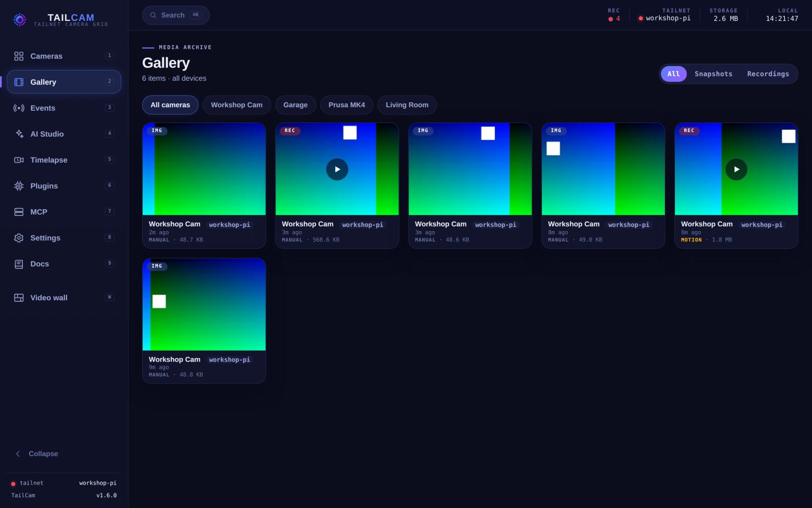Image resolution: width=812 pixels, height=508 pixels.
Task: Click the tailnet status dot in the sidebar footer
Action: pyautogui.click(x=13, y=484)
